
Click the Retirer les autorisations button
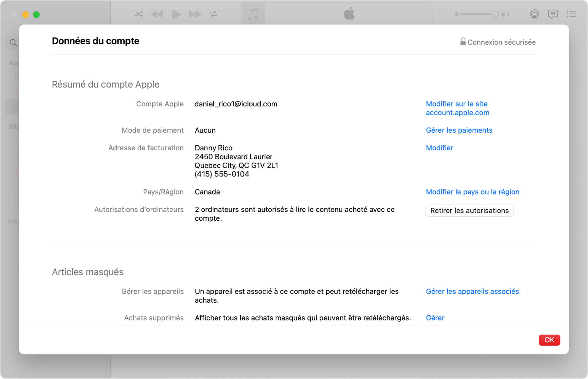coord(469,210)
